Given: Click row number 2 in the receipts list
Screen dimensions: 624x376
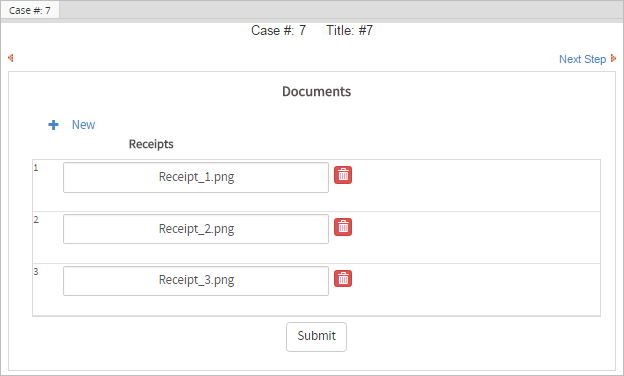Looking at the screenshot, I should point(36,220).
